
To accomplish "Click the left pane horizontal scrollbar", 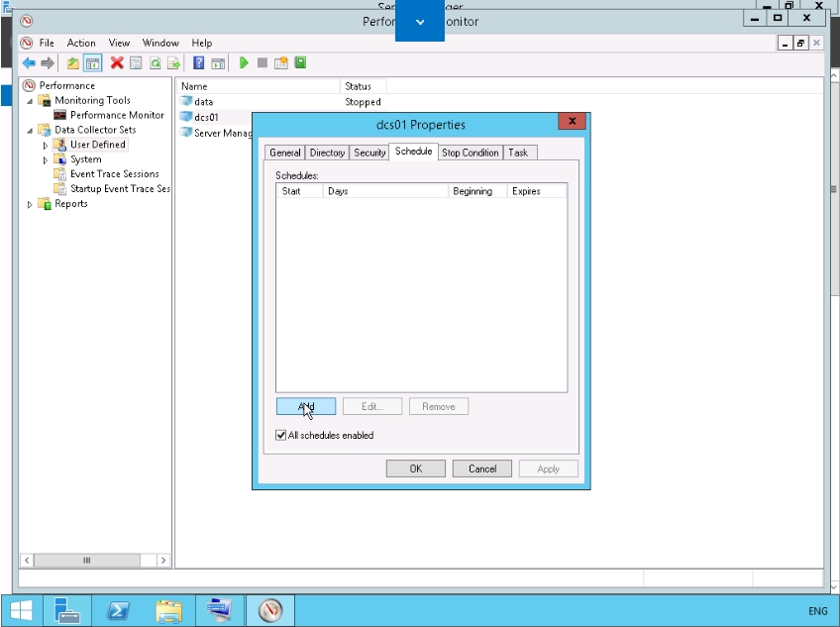I will tap(87, 560).
